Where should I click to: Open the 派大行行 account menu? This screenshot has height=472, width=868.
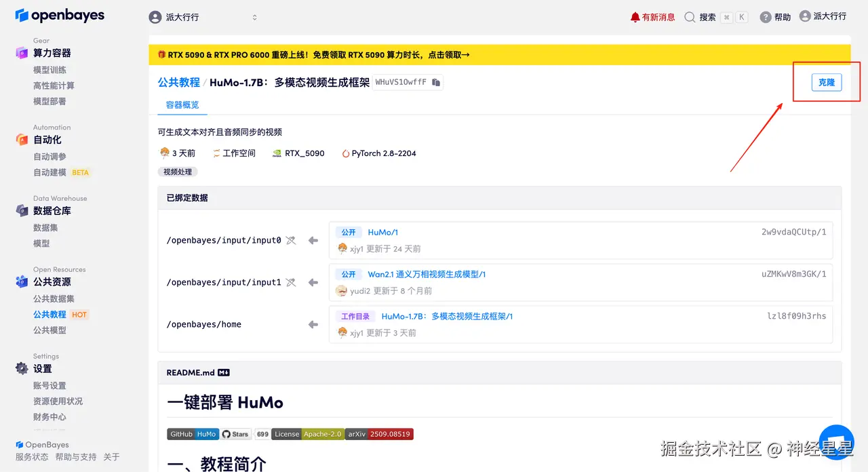click(823, 16)
